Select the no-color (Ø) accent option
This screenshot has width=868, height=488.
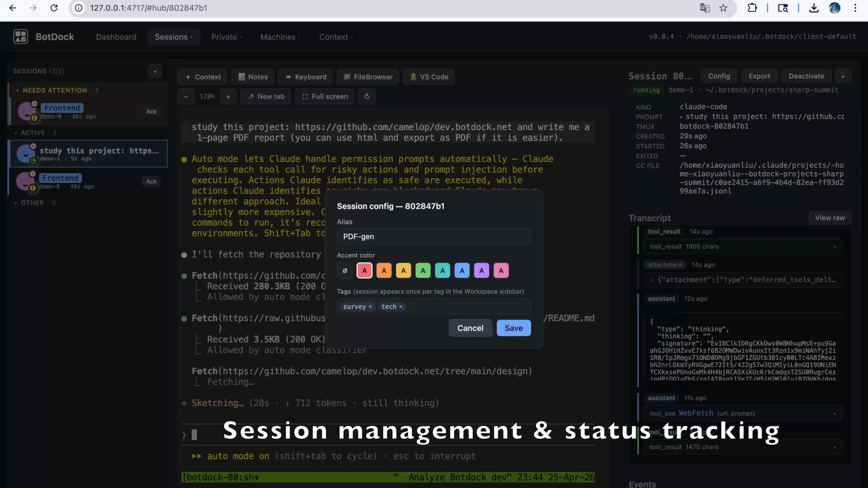point(345,270)
